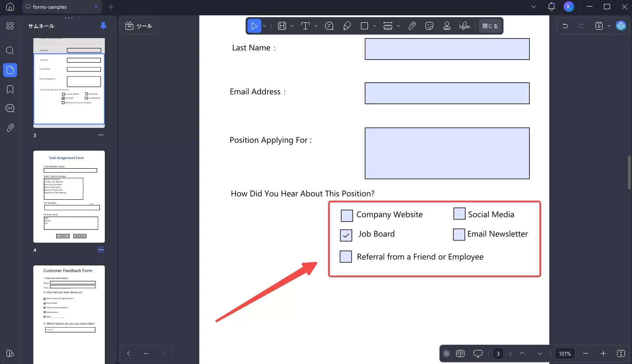The height and width of the screenshot is (364, 632).
Task: Show the bookmarks panel
Action: coord(10,89)
